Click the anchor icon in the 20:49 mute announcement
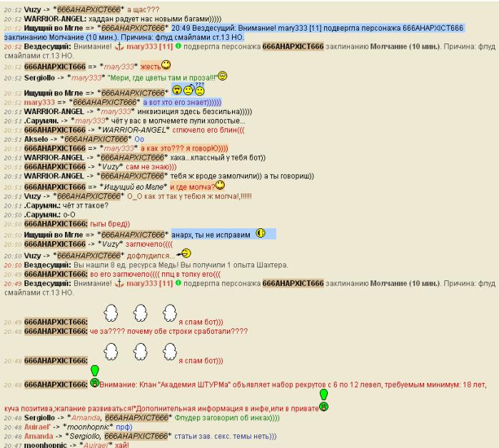The image size is (499, 448). click(119, 283)
